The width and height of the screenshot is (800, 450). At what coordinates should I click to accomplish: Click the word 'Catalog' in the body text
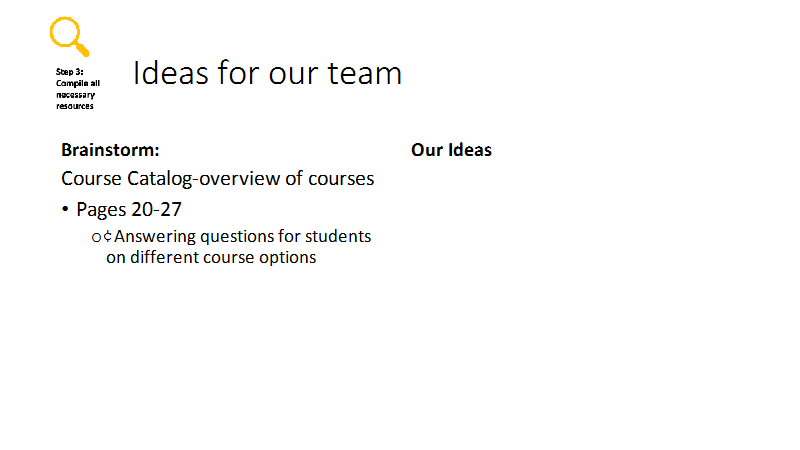click(x=159, y=179)
